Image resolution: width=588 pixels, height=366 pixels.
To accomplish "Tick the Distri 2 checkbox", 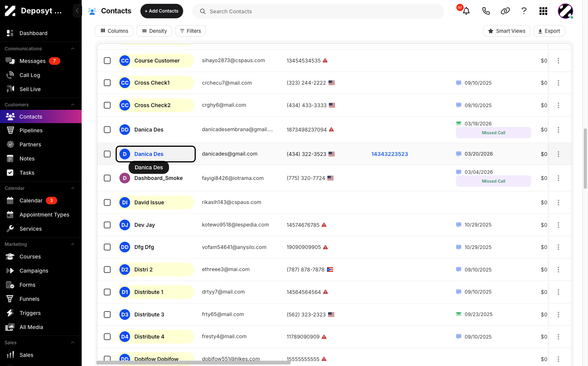I will pos(107,270).
